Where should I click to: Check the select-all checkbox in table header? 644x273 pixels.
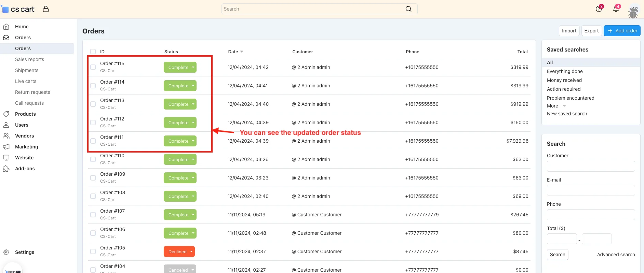click(x=93, y=52)
